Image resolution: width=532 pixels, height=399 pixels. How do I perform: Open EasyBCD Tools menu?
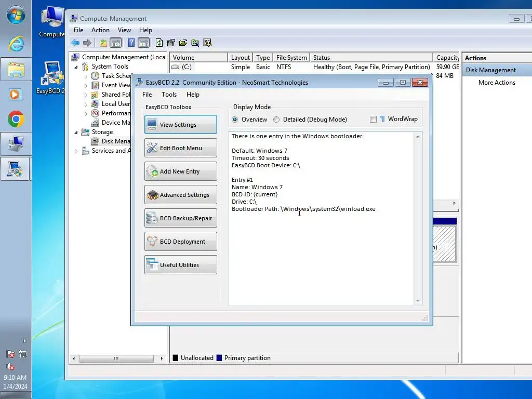169,95
